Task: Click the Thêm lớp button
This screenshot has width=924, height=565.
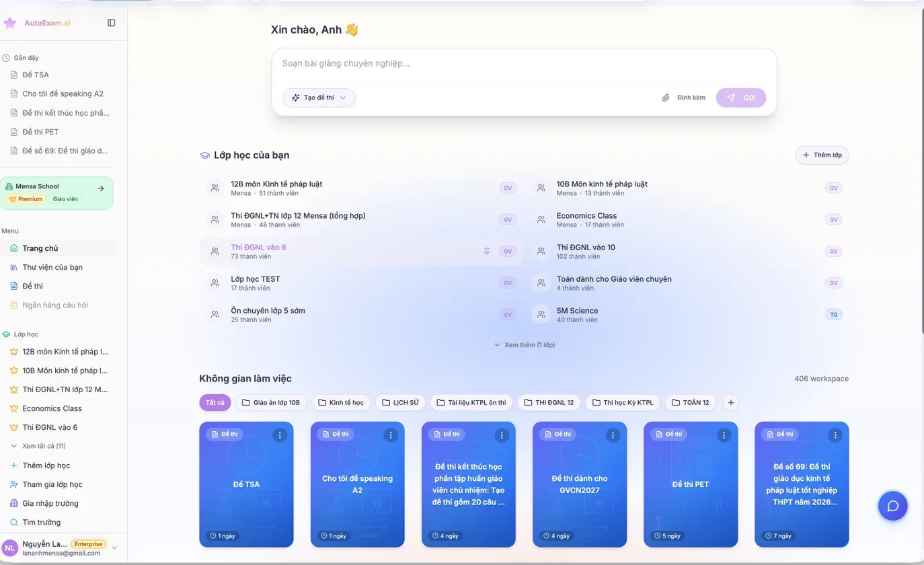Action: pos(822,155)
